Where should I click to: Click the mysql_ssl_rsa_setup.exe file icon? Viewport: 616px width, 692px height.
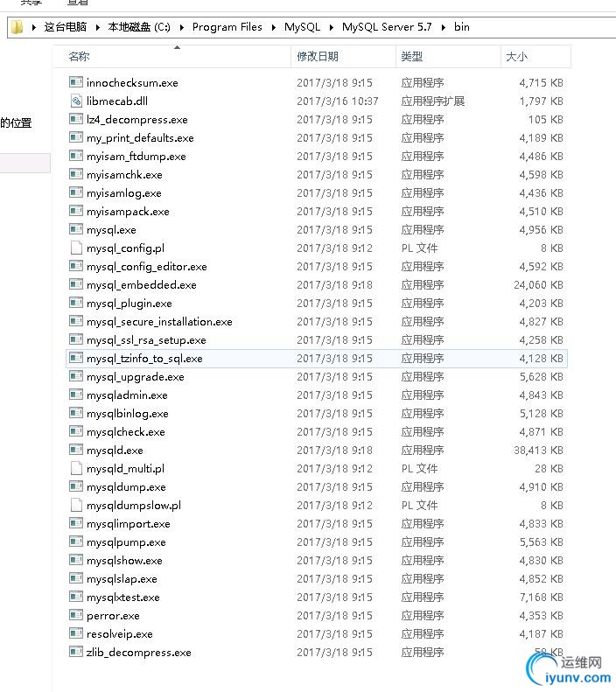(76, 339)
